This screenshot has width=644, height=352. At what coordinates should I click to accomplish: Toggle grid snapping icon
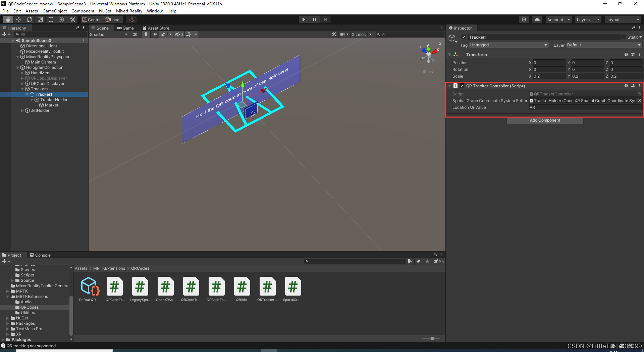tap(131, 19)
